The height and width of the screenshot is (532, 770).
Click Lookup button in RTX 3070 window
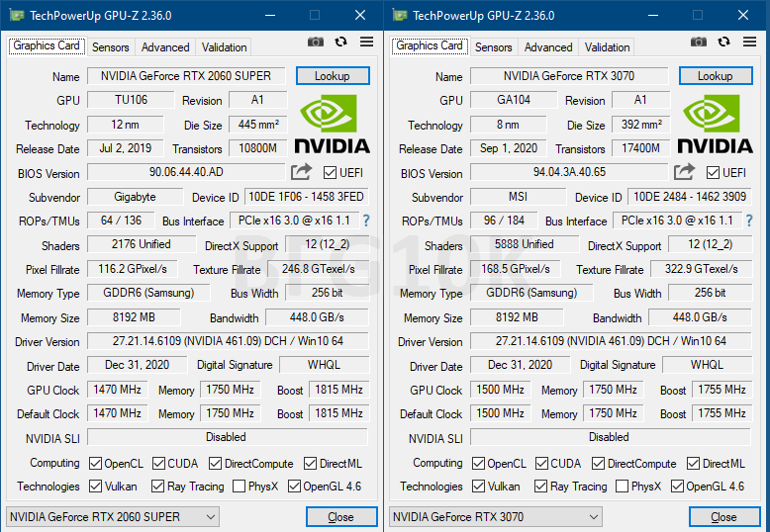[x=716, y=76]
